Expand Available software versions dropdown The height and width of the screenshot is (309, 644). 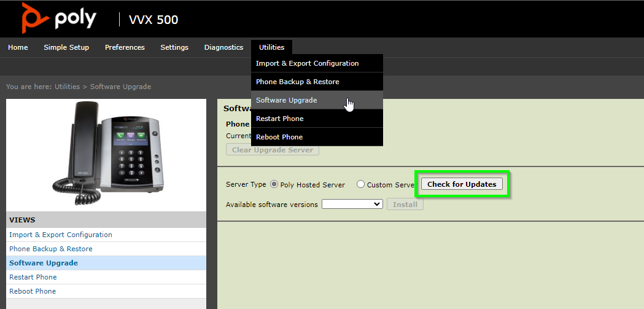[x=352, y=204]
